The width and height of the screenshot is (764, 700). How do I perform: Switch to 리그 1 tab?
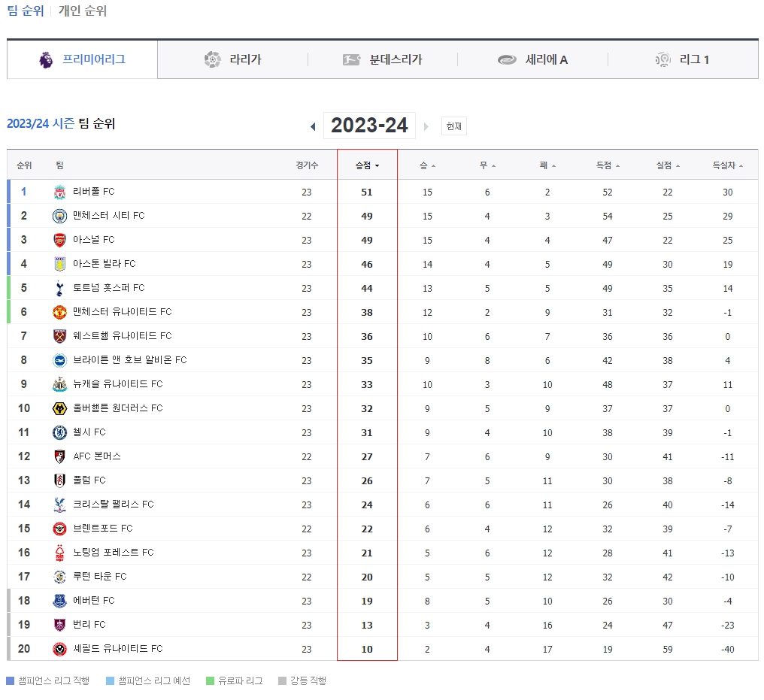click(683, 59)
